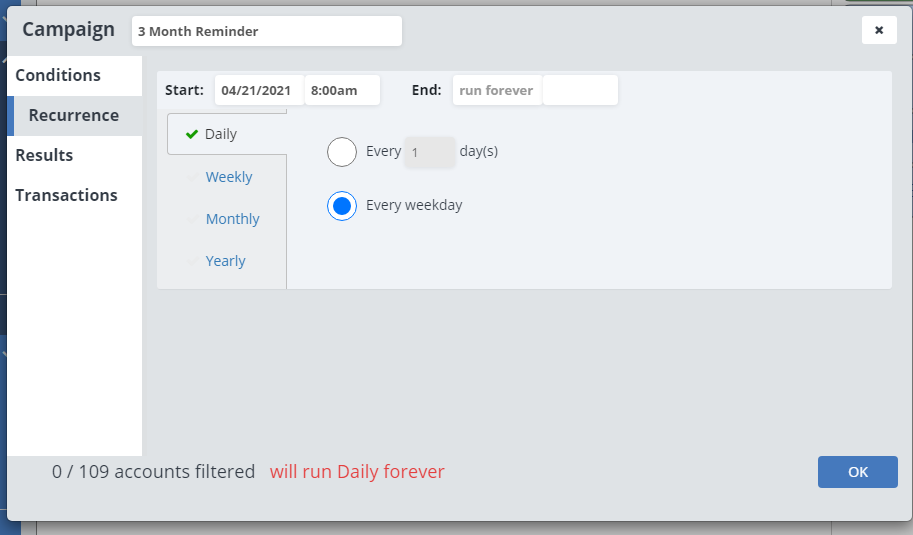The image size is (913, 535).
Task: Select the 'Every day(s)' radio option
Action: click(x=342, y=152)
